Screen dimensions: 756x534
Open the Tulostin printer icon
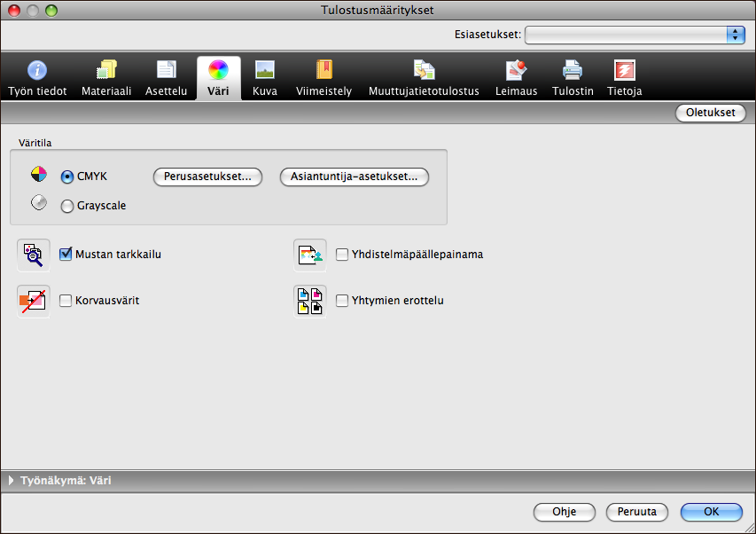573,70
